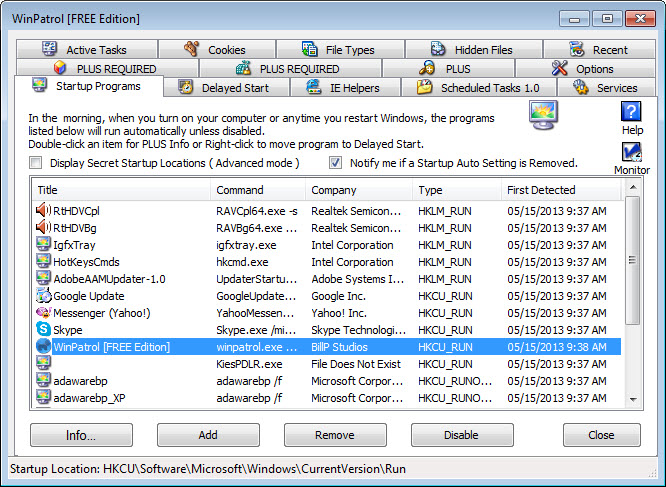This screenshot has height=487, width=666.
Task: Open the PLUS REQUIRED tab with cube icon
Action: (107, 68)
